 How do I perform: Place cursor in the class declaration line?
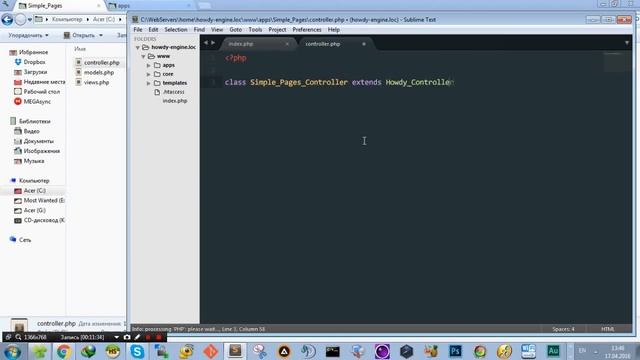coord(339,82)
